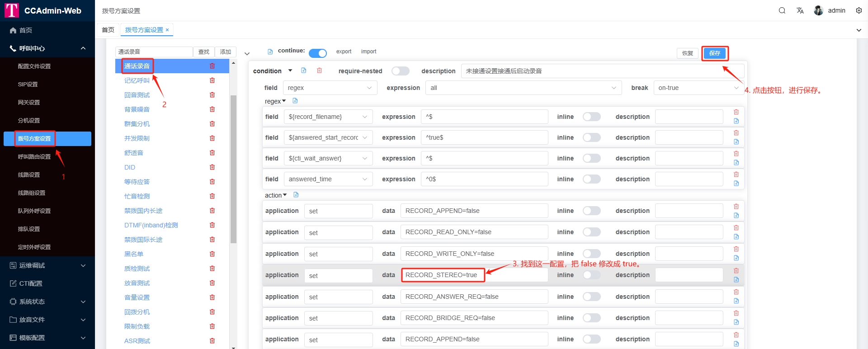Open the language translation icon
The image size is (868, 349).
point(800,10)
